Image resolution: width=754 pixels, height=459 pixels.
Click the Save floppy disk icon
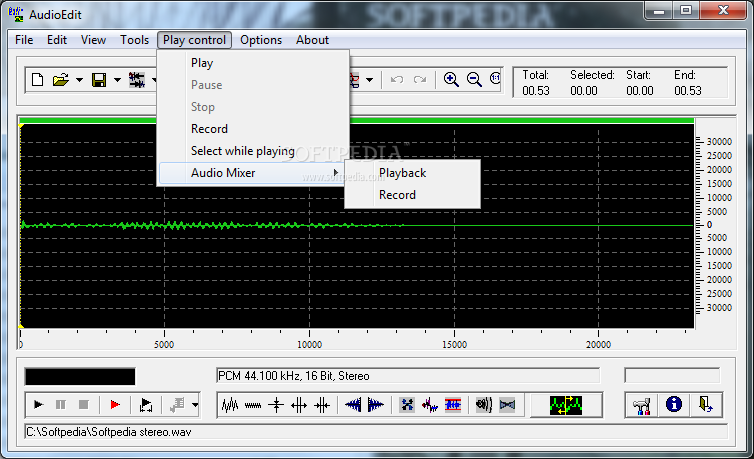(99, 80)
